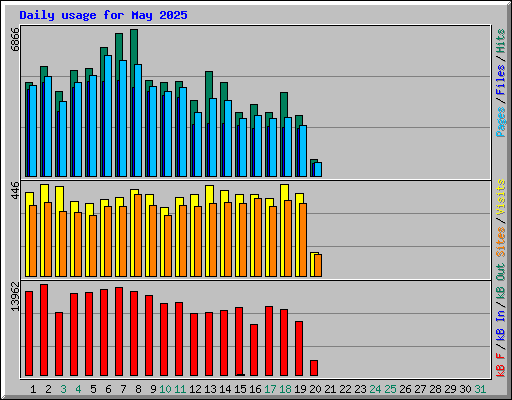Click the 'Daily usage for May 2025' title

click(103, 15)
